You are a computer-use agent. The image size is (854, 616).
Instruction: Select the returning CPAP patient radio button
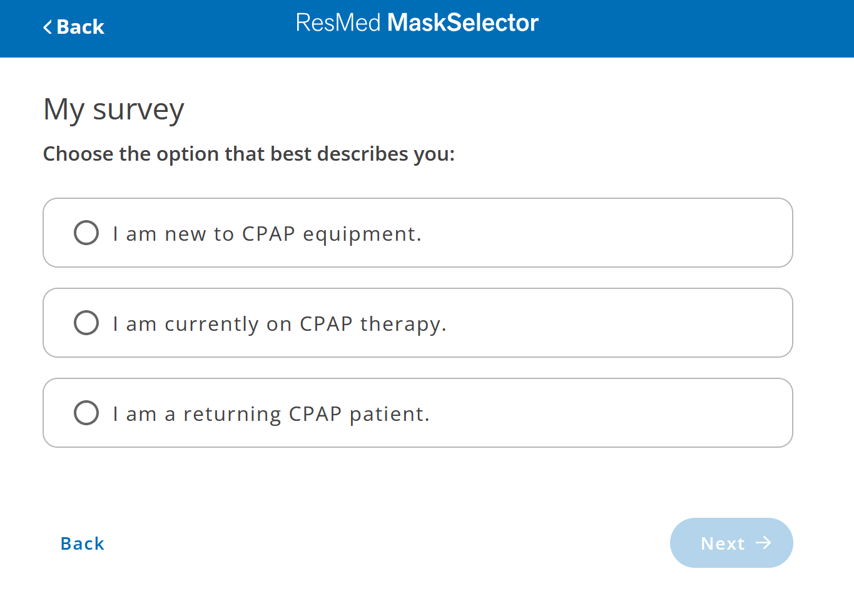[x=86, y=413]
